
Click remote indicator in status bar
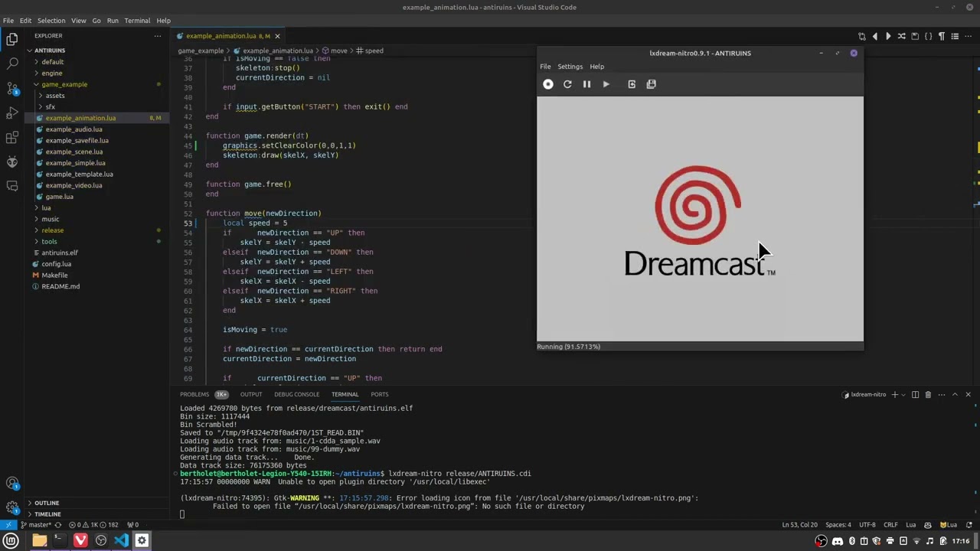point(8,525)
